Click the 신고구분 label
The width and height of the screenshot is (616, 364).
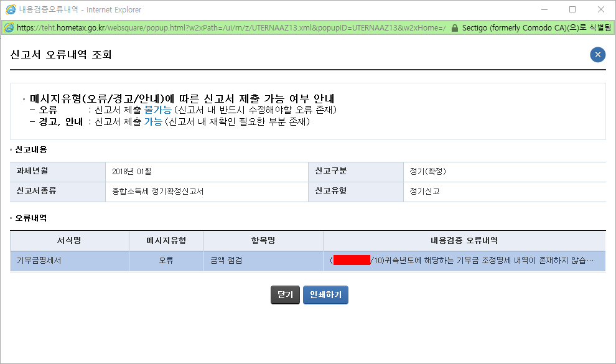(331, 171)
